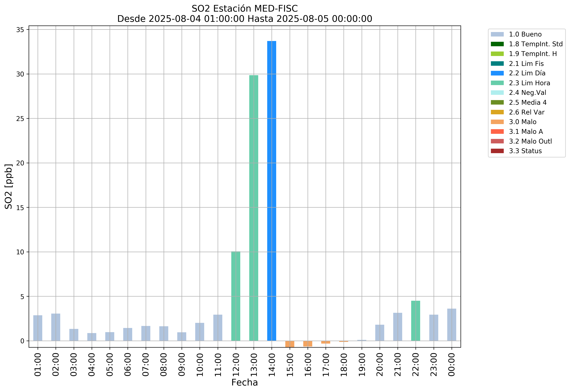Click the chart title SO2 Estación MED-FISC
The height and width of the screenshot is (392, 570).
coord(245,9)
